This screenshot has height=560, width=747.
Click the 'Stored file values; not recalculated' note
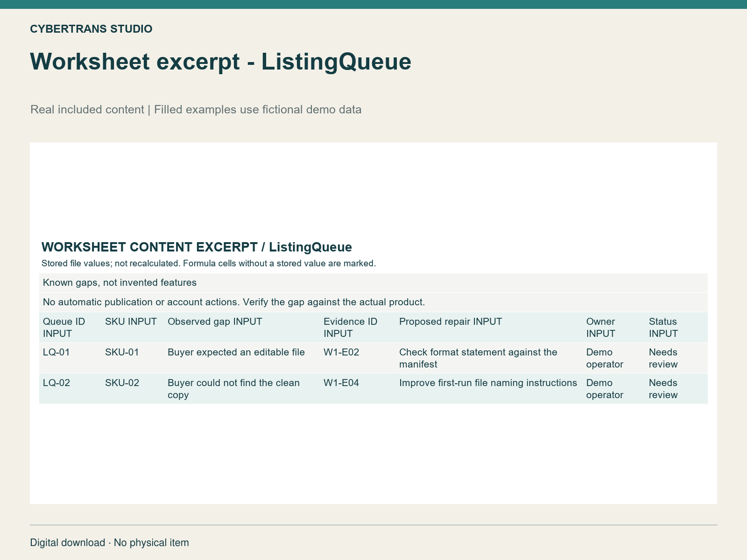pos(209,263)
